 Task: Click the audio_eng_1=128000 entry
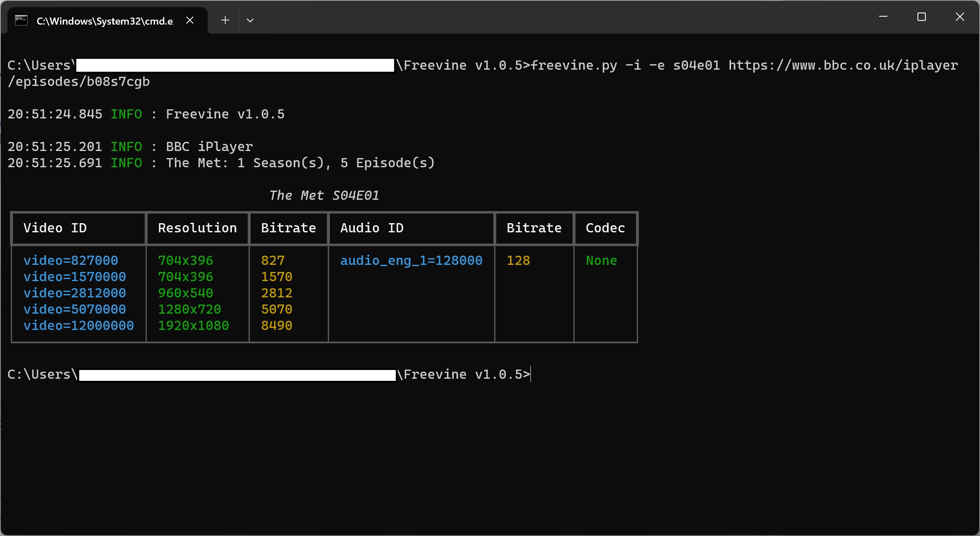411,260
